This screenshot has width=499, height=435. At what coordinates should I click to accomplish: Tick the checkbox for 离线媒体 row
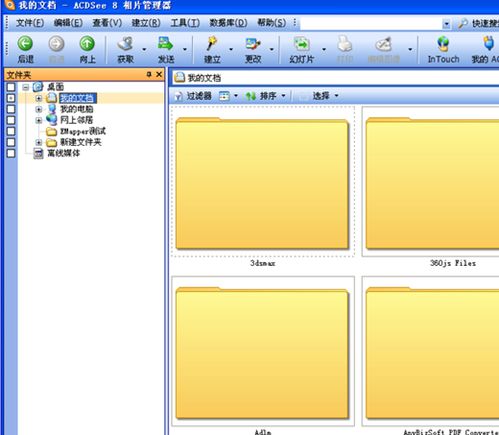pos(11,153)
